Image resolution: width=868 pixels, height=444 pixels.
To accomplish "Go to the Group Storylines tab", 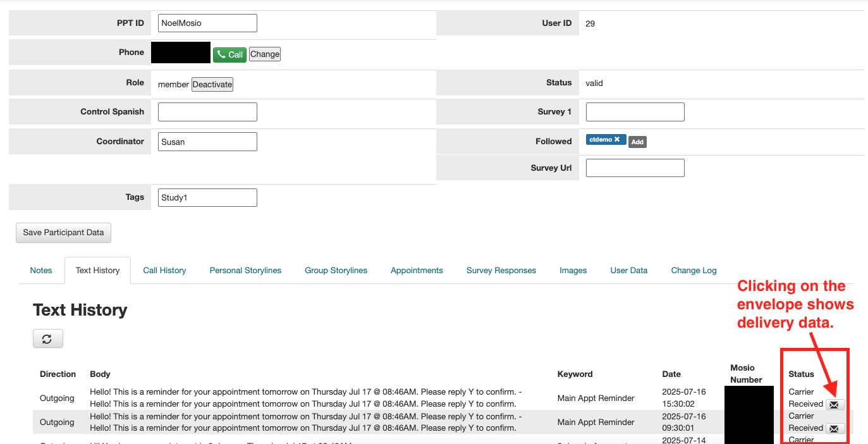I will tap(336, 270).
